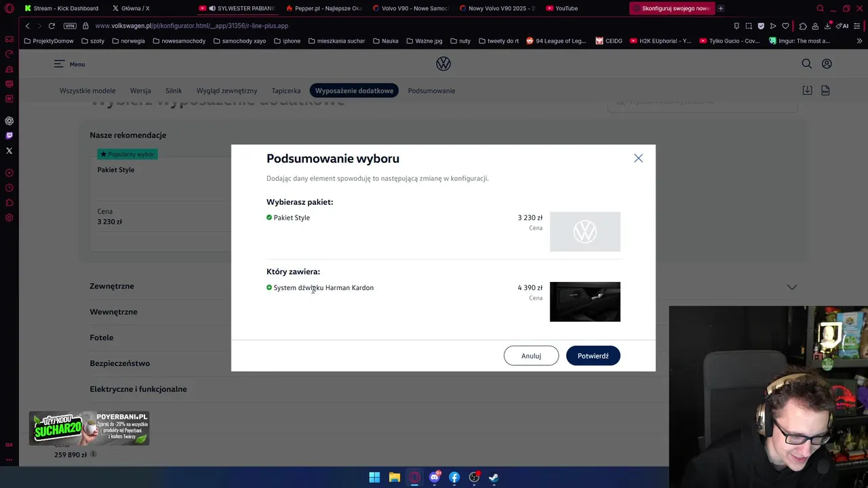Open ProjektyDomow bookmarks folder
The image size is (868, 488).
tap(48, 41)
